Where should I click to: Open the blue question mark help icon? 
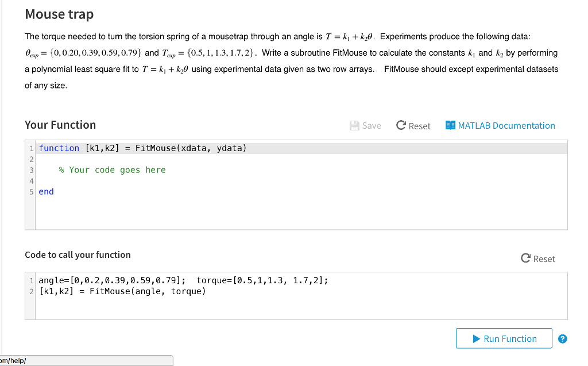pos(563,339)
